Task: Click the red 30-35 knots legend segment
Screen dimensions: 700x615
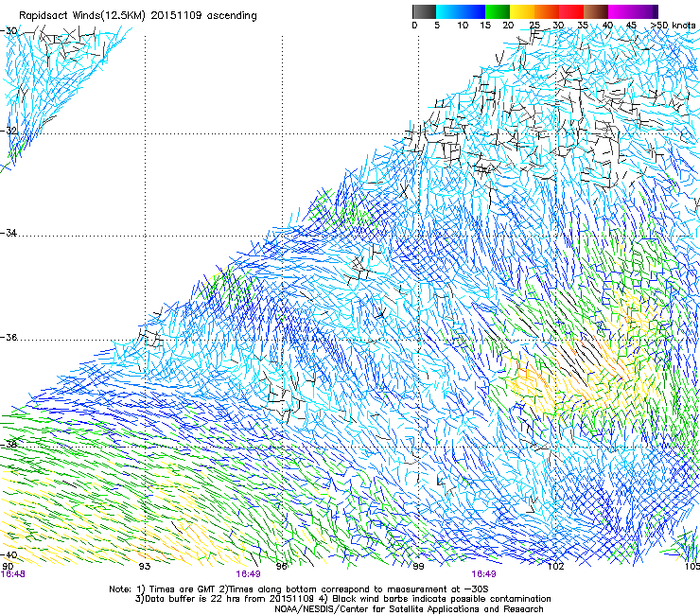Action: click(571, 11)
